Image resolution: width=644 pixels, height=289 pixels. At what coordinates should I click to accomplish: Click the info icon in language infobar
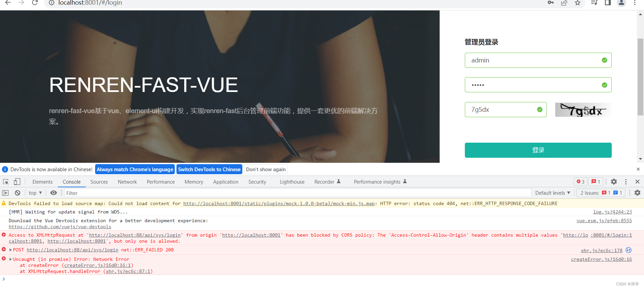[5, 170]
